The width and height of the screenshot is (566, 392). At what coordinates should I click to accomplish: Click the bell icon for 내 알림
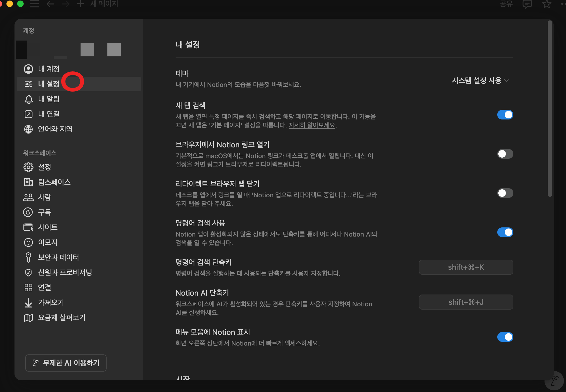click(x=28, y=99)
